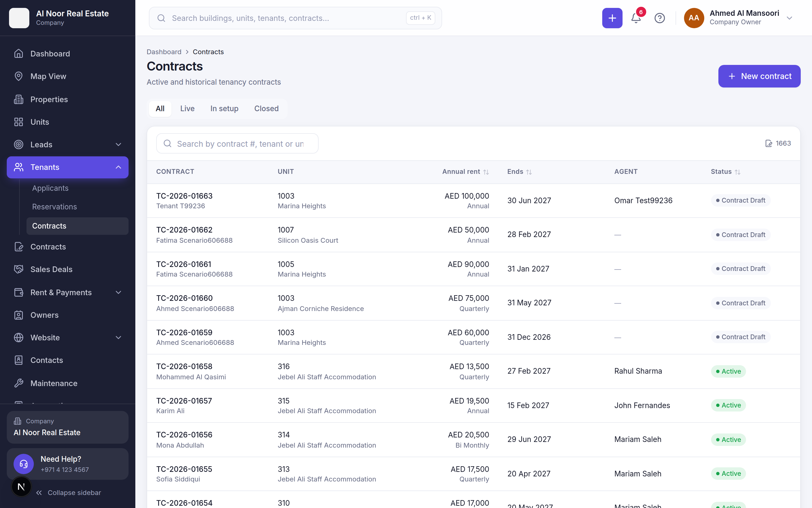Click the 1663 contracts count icon
This screenshot has height=508, width=812.
pyautogui.click(x=768, y=143)
